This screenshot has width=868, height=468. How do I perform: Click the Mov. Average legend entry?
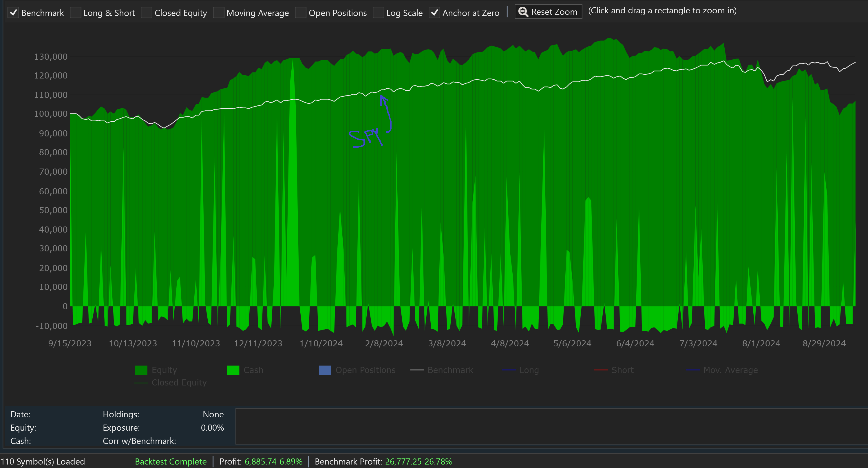pos(730,370)
